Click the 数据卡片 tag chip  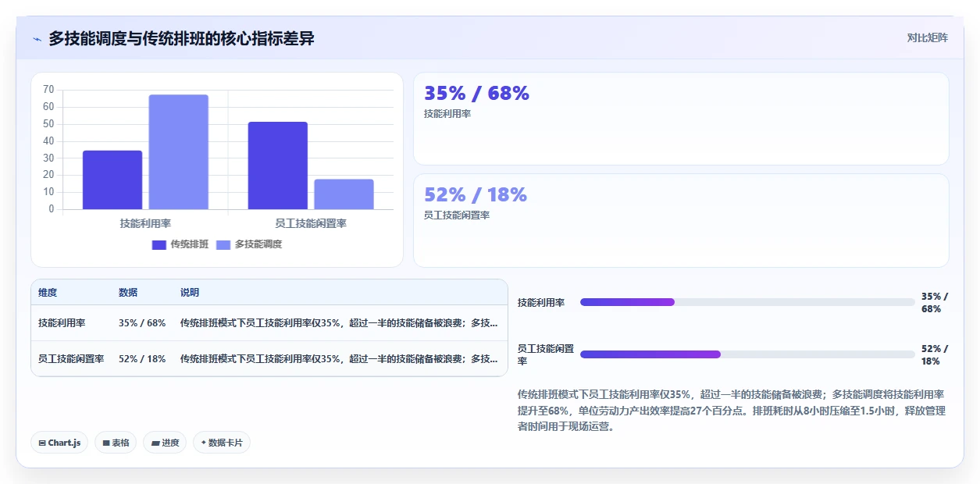(x=222, y=443)
